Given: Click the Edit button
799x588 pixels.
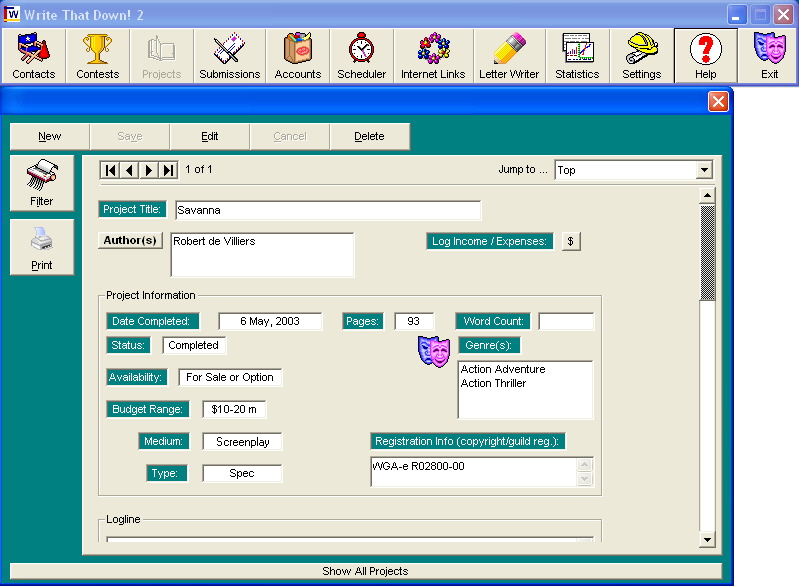Looking at the screenshot, I should [x=209, y=137].
